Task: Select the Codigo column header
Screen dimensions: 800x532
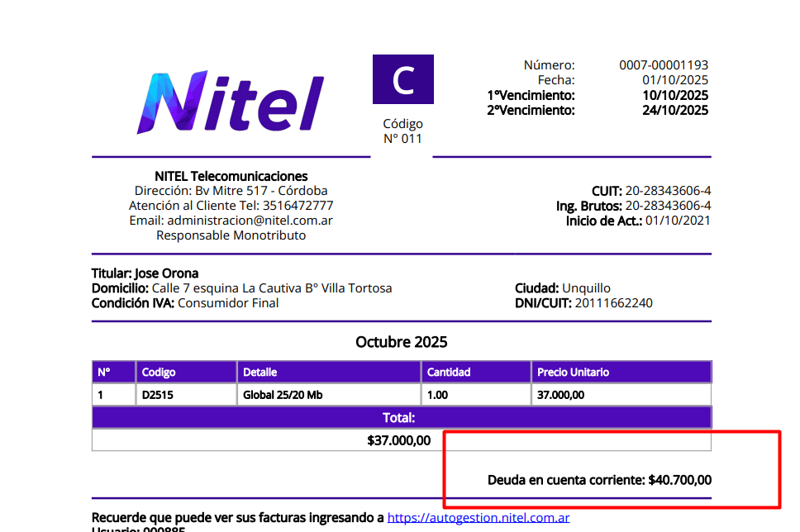Action: pyautogui.click(x=159, y=373)
